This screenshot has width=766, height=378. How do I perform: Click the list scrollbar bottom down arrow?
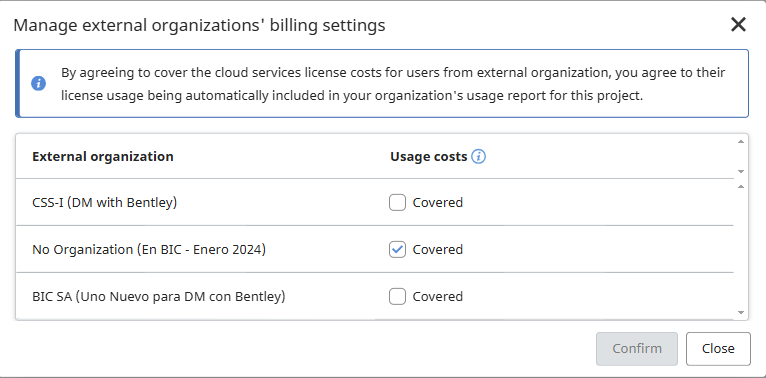point(741,313)
